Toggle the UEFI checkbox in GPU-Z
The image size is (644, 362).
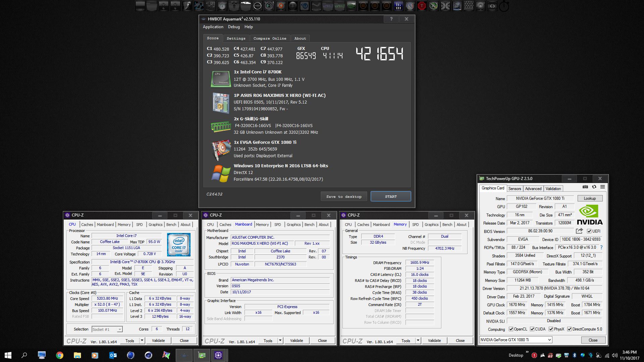coord(589,231)
